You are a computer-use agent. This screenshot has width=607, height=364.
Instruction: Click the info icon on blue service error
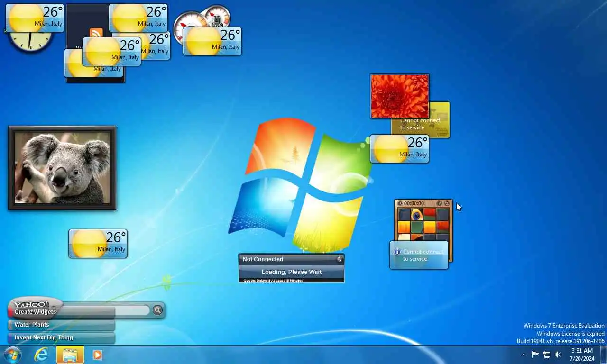tap(397, 252)
